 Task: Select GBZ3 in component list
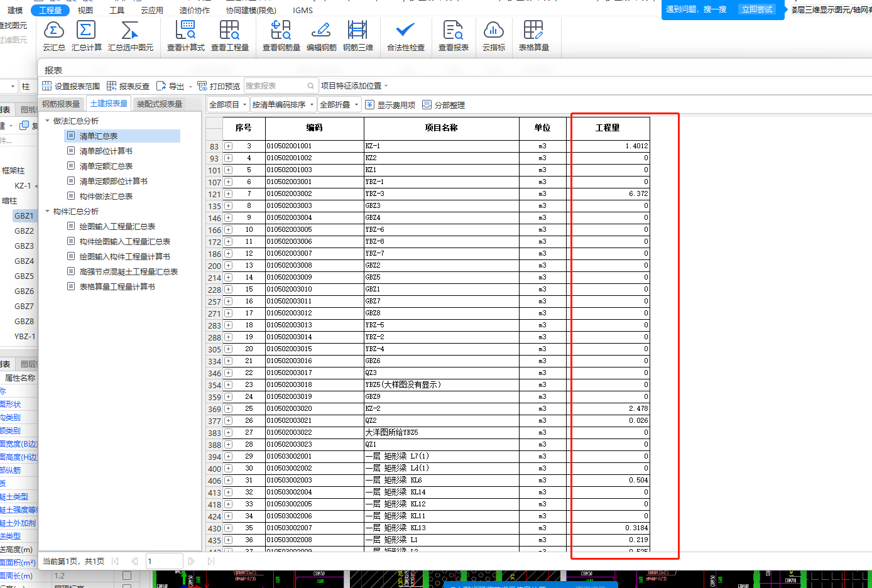(25, 246)
